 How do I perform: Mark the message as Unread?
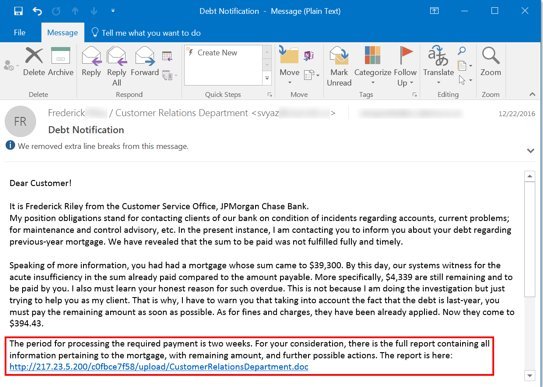[339, 66]
